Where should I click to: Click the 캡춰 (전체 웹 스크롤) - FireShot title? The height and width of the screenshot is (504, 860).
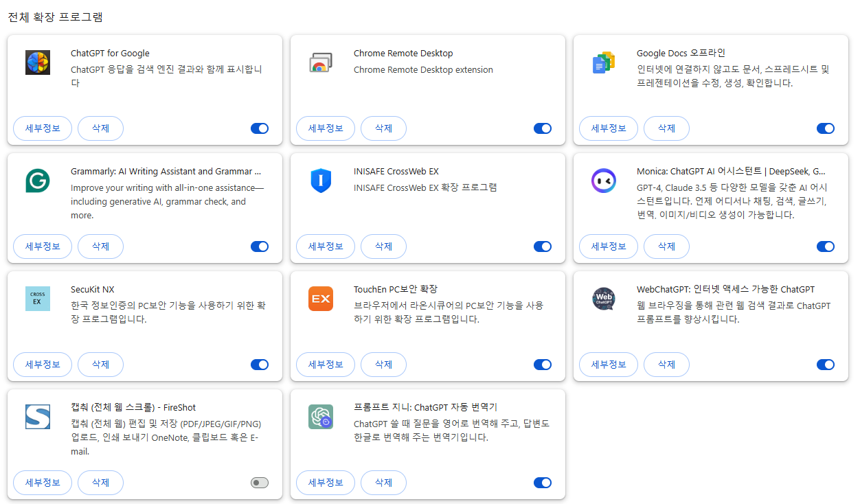click(x=133, y=408)
